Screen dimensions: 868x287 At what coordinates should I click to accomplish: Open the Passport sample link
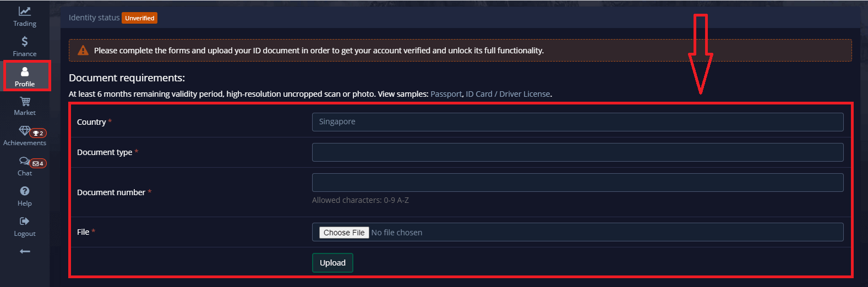pos(446,94)
